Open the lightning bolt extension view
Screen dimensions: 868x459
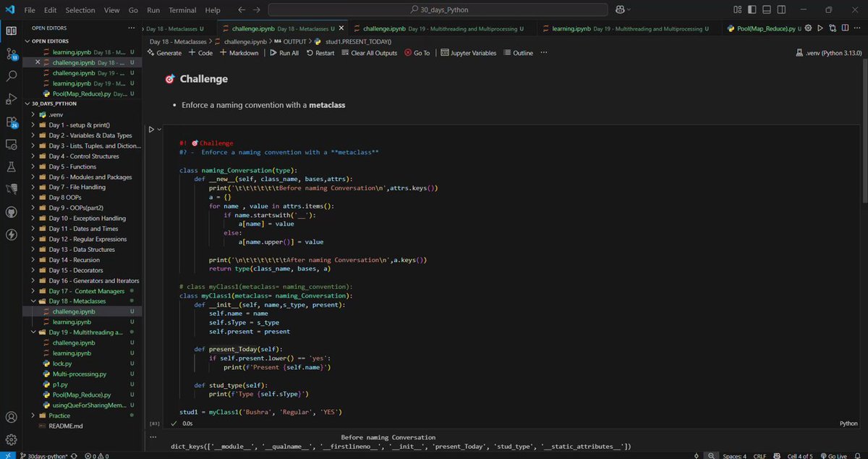tap(11, 235)
